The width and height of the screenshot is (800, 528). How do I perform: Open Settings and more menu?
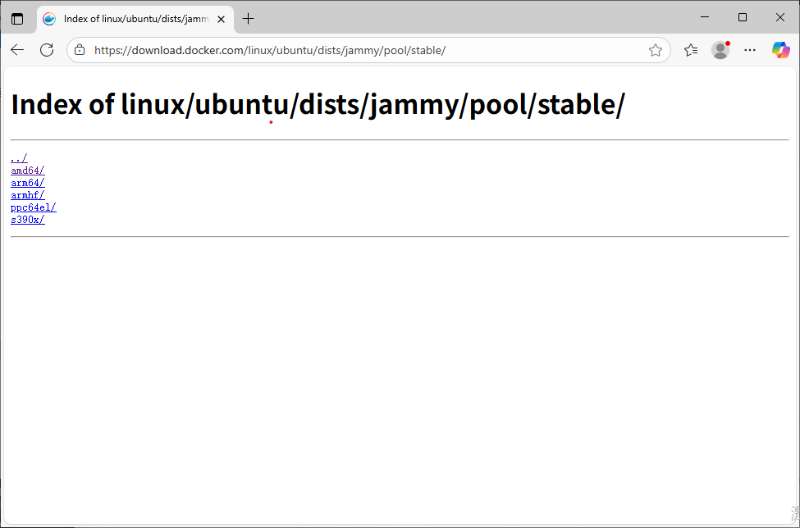pyautogui.click(x=750, y=50)
